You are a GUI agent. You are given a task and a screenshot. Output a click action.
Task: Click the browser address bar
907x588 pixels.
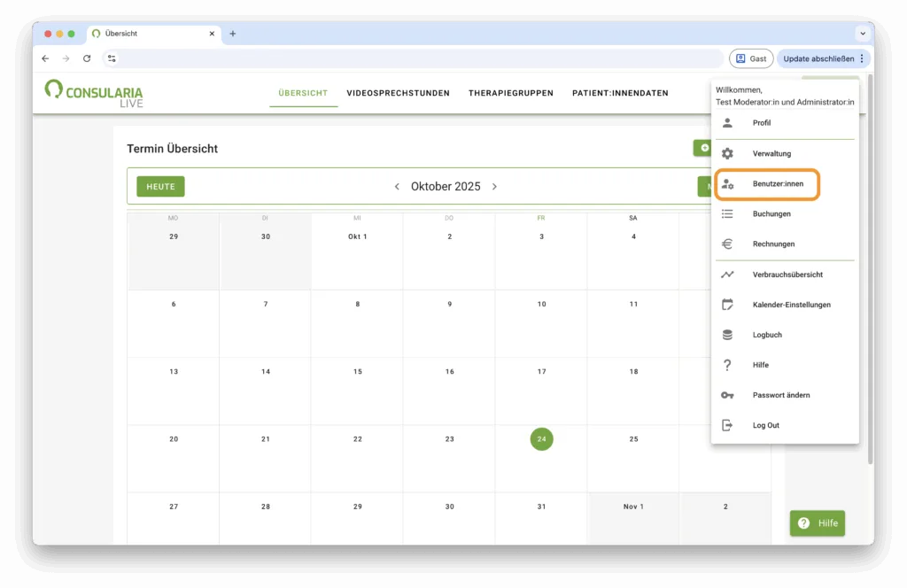click(x=416, y=58)
